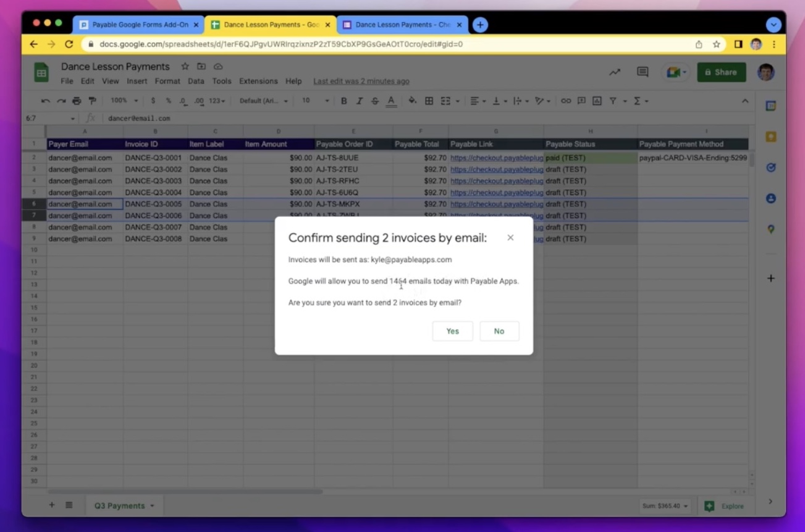Apply strikethrough formatting
This screenshot has height=532, width=805.
[x=375, y=101]
